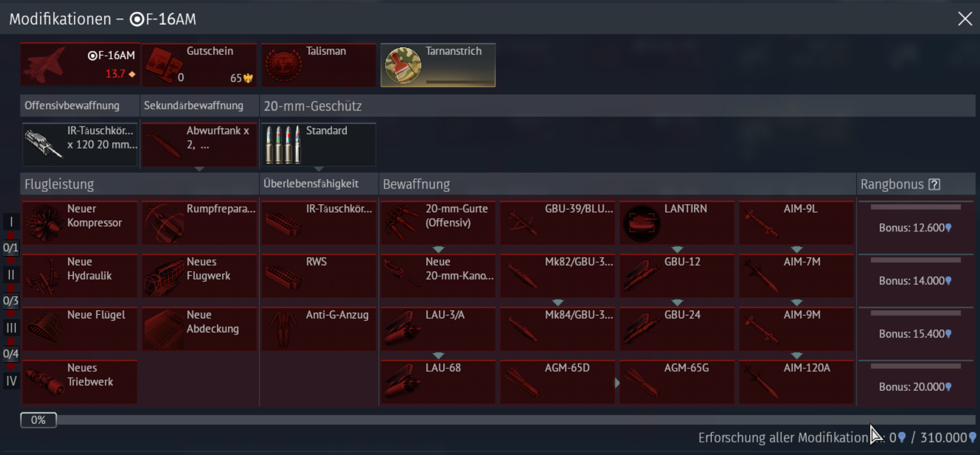
Task: Click the Neues Triebwerk engine icon
Action: [44, 382]
